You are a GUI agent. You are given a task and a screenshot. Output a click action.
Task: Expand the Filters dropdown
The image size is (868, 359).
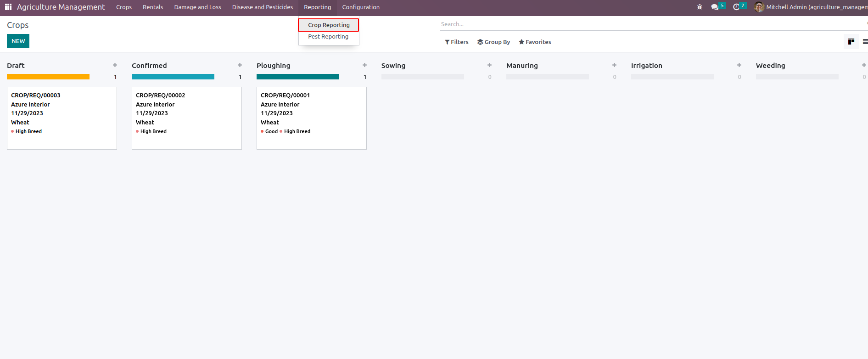[x=457, y=42]
